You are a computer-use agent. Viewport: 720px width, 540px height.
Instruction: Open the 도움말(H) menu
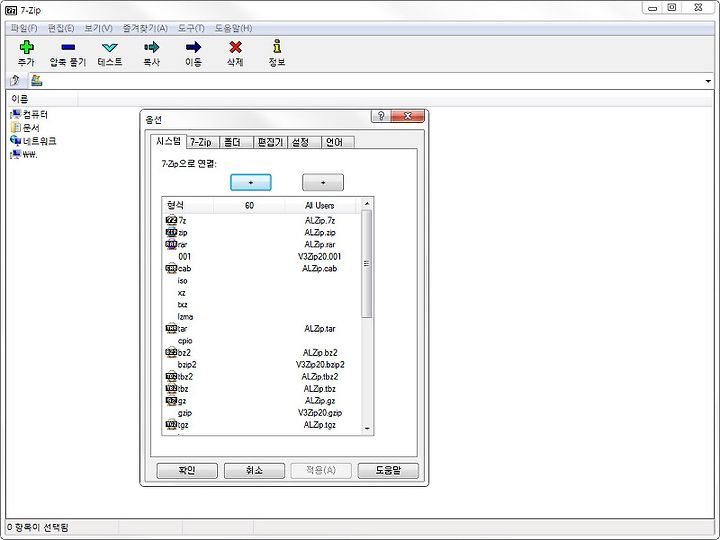233,28
